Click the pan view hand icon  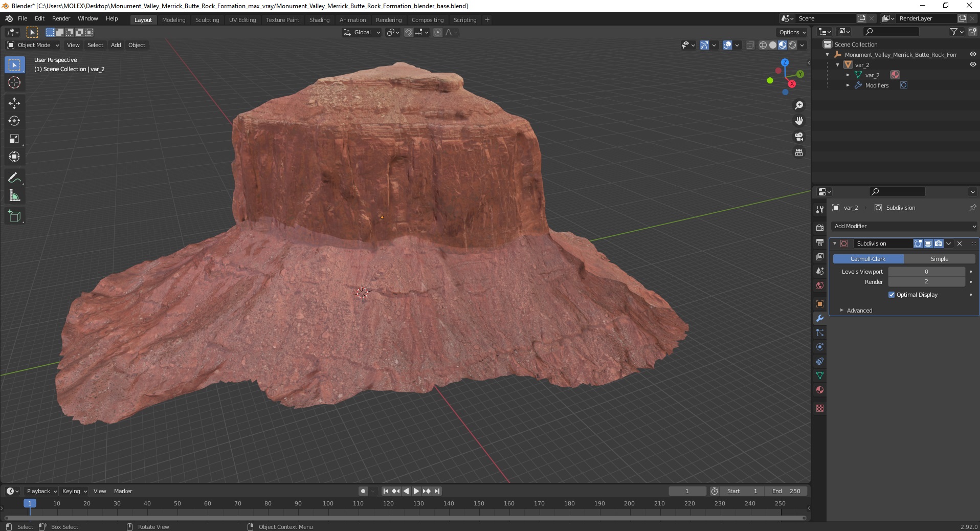798,121
